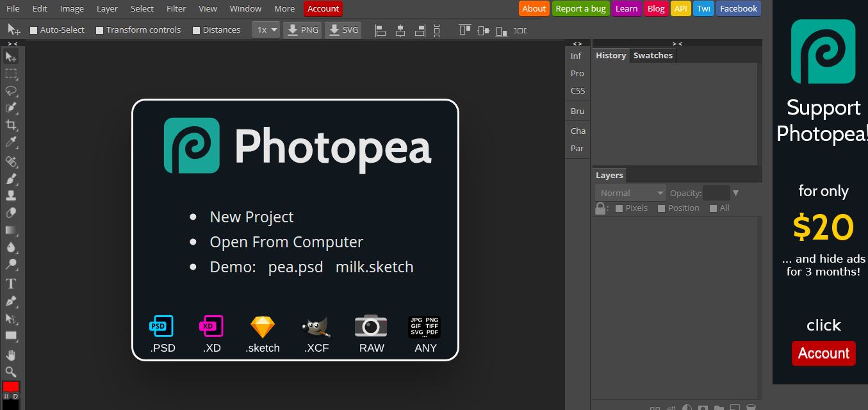Click the Report a bug button

(580, 9)
